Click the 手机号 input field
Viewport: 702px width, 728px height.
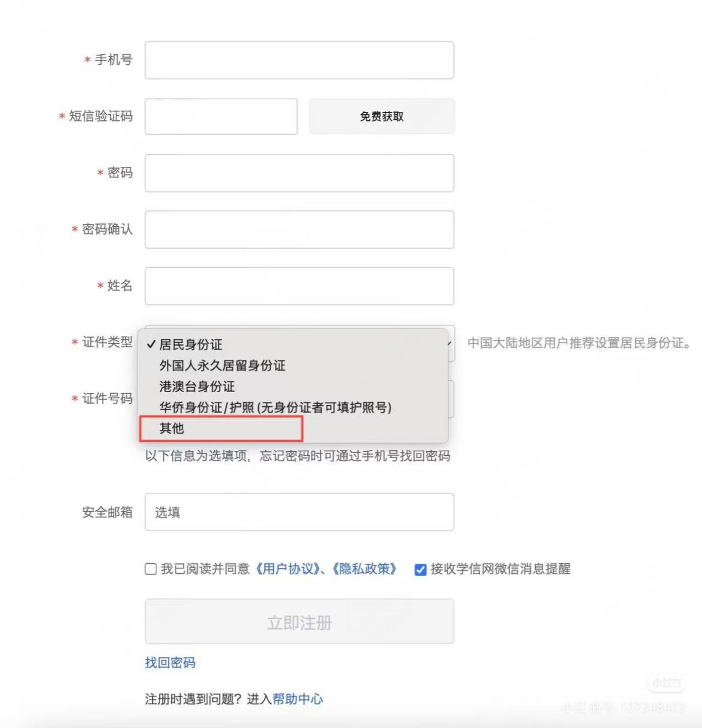point(299,60)
